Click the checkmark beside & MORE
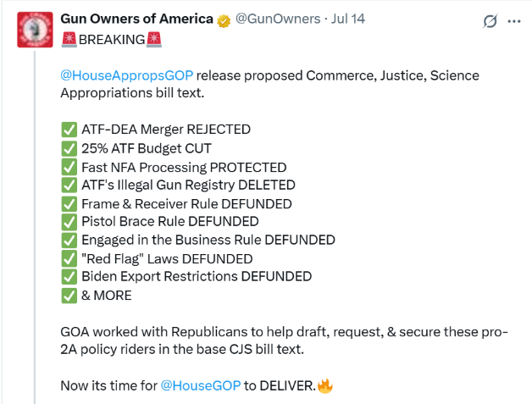 69,296
